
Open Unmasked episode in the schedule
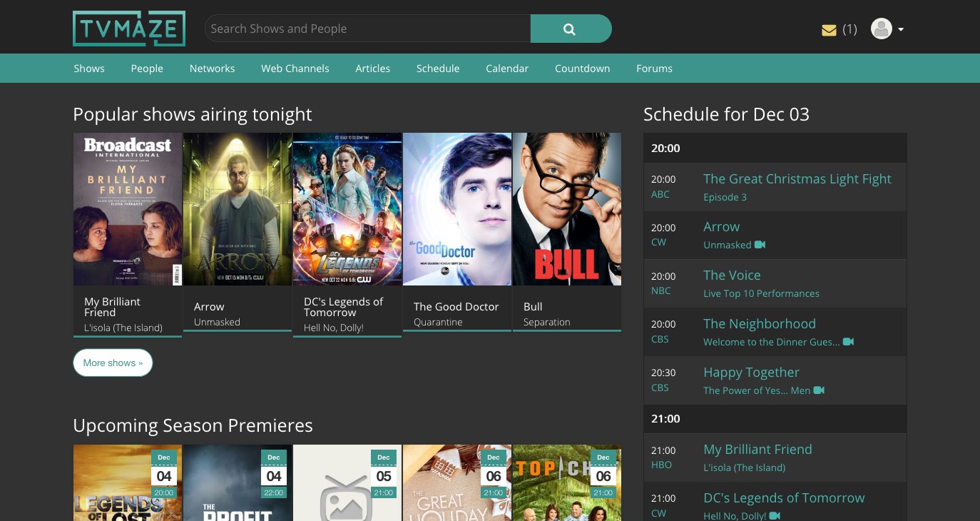(727, 245)
